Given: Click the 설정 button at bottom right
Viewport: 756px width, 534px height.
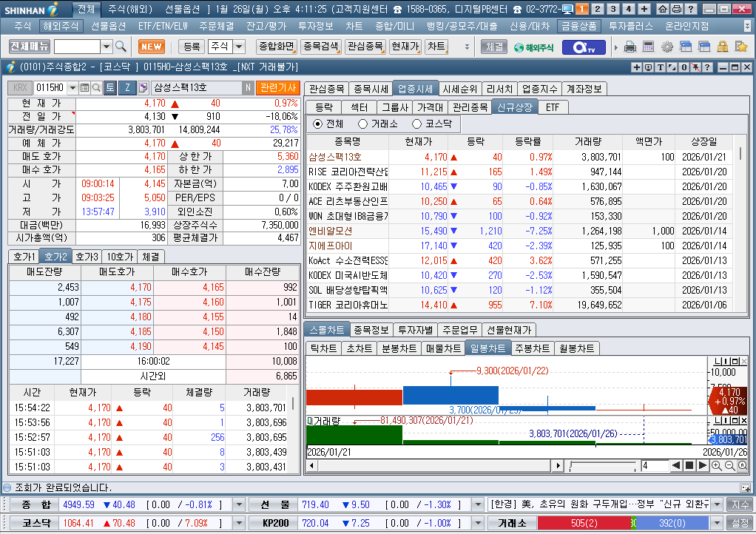Looking at the screenshot, I should pyautogui.click(x=740, y=523).
